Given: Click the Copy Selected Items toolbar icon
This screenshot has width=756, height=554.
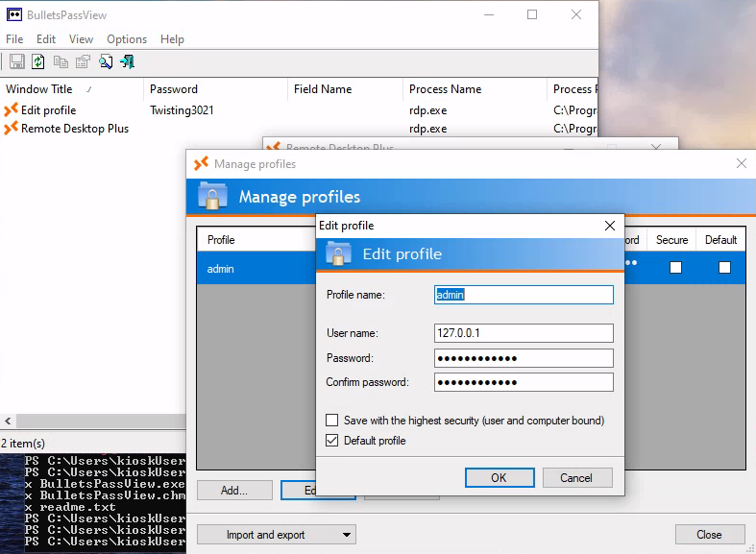Looking at the screenshot, I should 61,61.
